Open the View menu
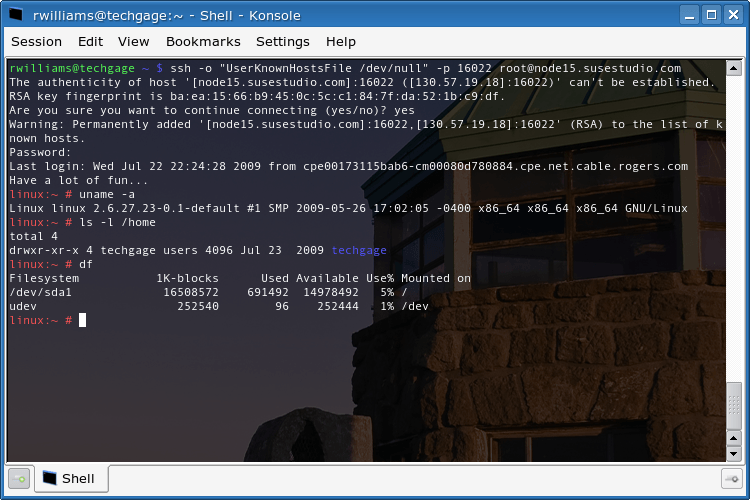This screenshot has height=500, width=750. tap(133, 42)
